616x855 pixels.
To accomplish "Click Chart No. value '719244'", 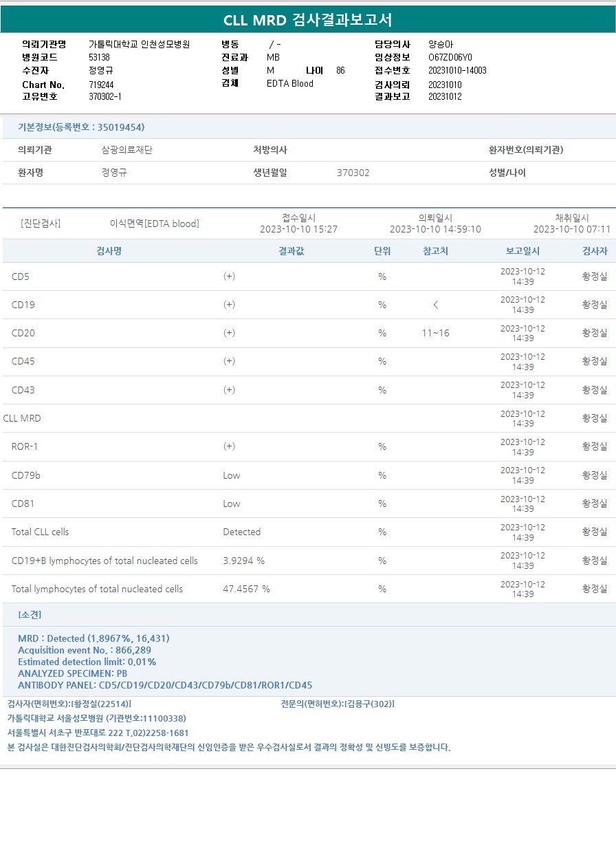I will (x=102, y=85).
